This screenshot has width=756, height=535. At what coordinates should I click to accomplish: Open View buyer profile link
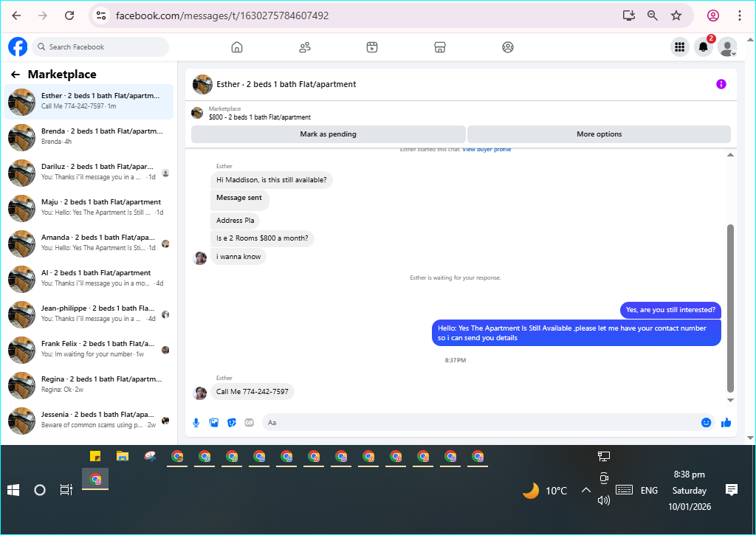point(487,149)
